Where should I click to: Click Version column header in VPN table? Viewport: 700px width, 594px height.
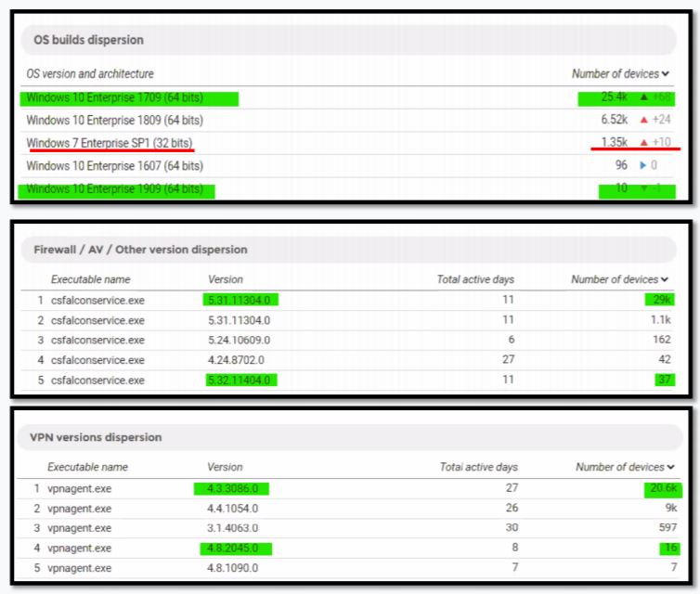[224, 467]
